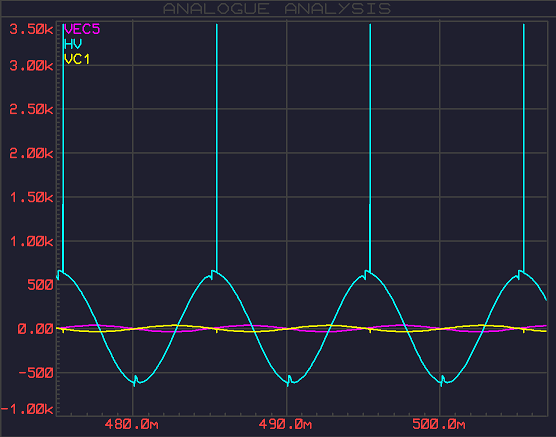
Task: Click HV spike between 490.0m and 500.0m
Action: point(370,147)
